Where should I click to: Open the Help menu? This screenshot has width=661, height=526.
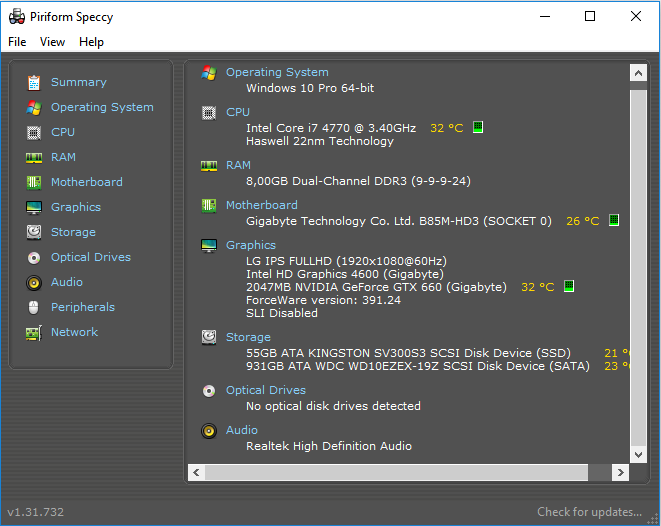[x=91, y=42]
